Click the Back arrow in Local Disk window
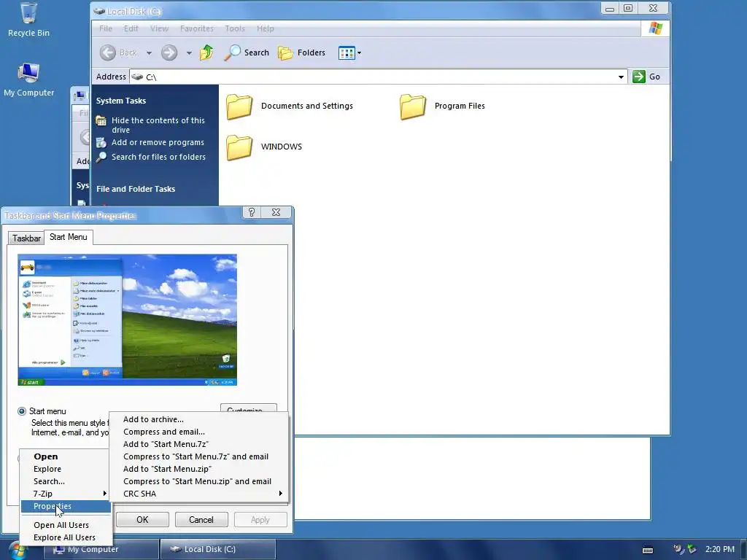Image resolution: width=747 pixels, height=560 pixels. (x=108, y=52)
